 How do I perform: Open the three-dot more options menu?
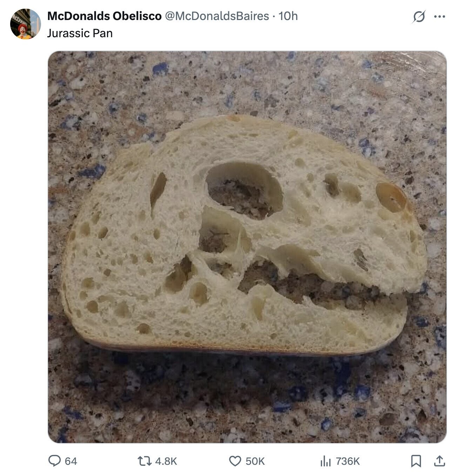(x=439, y=16)
